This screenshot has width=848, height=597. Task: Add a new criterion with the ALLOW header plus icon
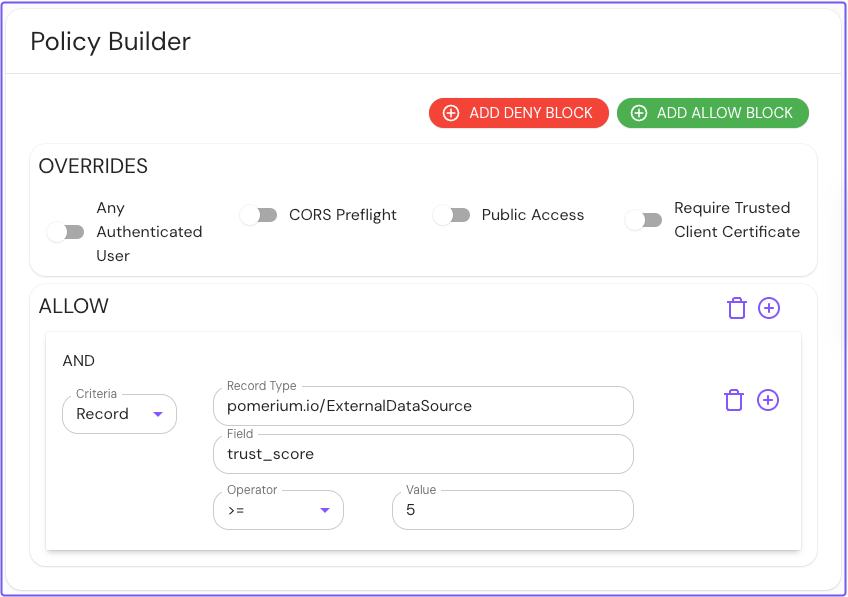tap(769, 308)
